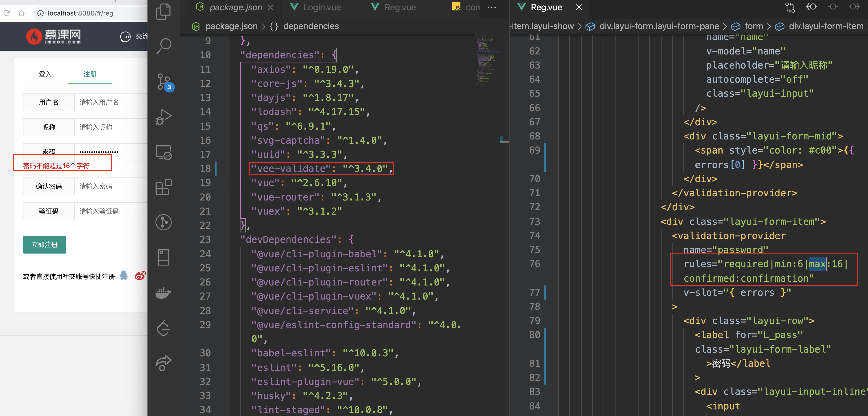The image size is (868, 416).
Task: Go to next change in editor toolbar
Action: [x=855, y=7]
